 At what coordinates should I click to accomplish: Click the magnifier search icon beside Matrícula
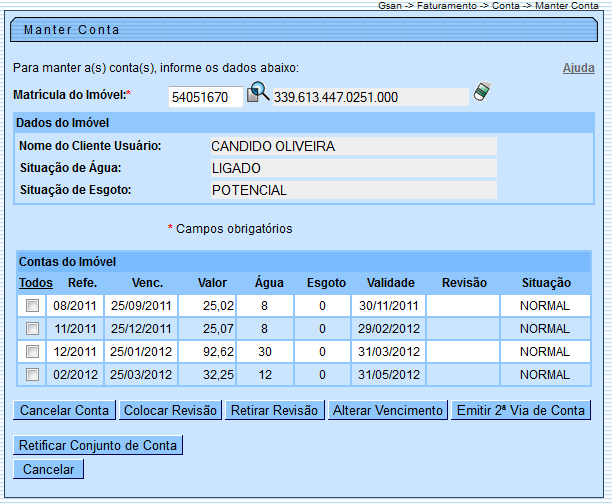(x=258, y=95)
